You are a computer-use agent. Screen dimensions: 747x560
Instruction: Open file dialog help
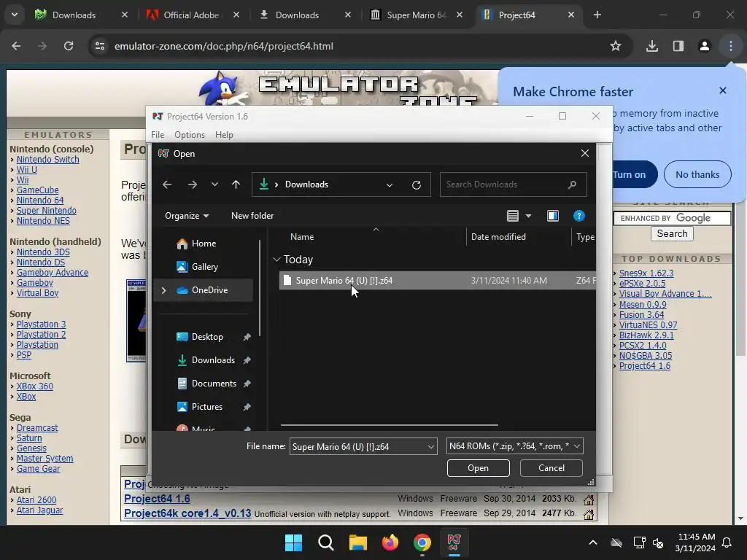click(x=578, y=216)
